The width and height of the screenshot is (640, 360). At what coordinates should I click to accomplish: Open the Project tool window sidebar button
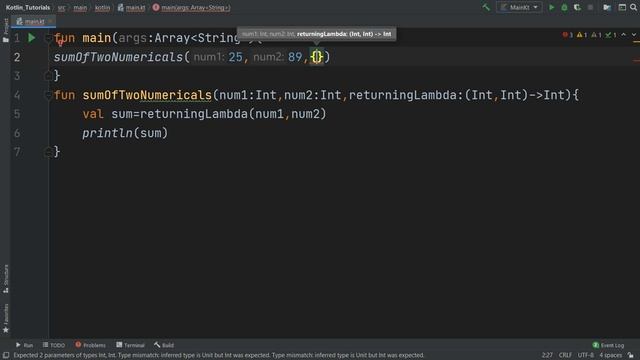tap(5, 30)
